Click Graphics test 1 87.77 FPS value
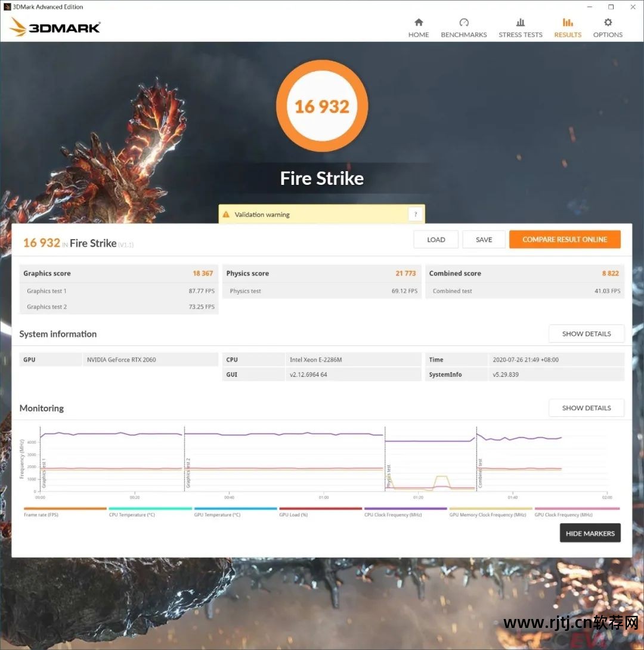 tap(202, 291)
